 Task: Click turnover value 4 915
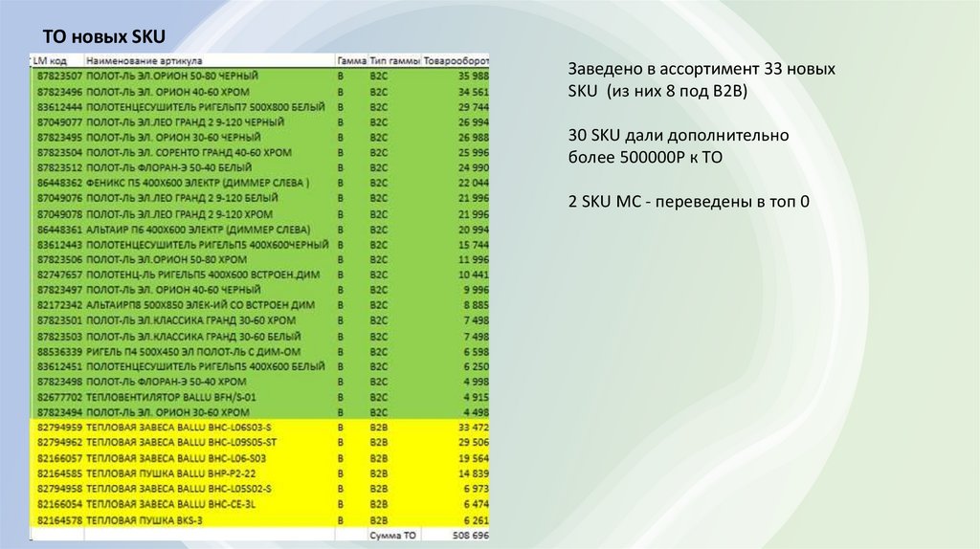point(476,397)
